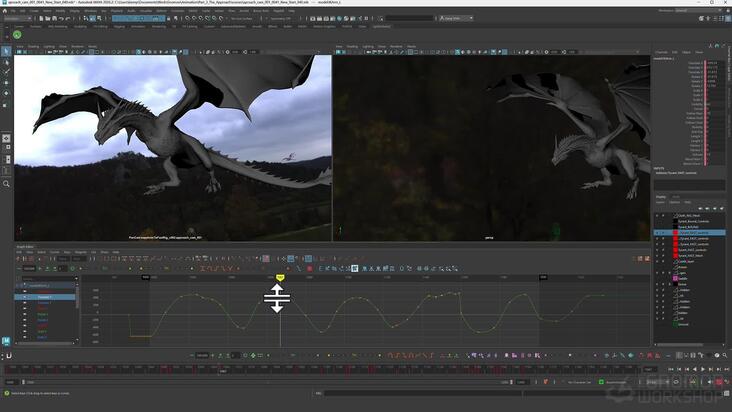732x412 pixels.
Task: Open the menu set dropdown
Action: coord(18,18)
